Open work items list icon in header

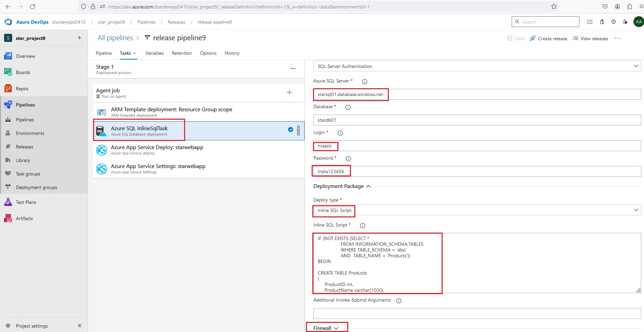pos(590,22)
